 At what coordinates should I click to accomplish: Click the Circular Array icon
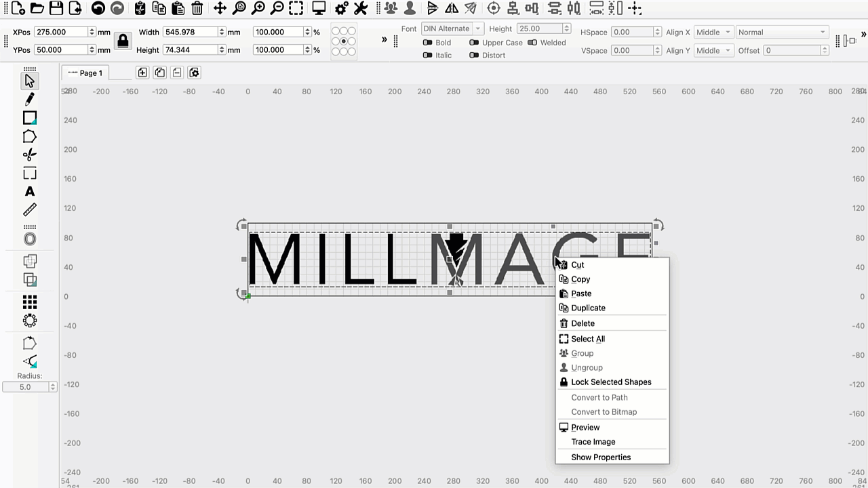pos(29,321)
